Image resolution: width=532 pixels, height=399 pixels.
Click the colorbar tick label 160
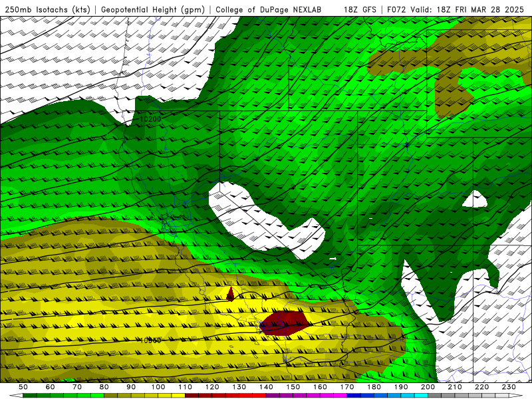320,387
